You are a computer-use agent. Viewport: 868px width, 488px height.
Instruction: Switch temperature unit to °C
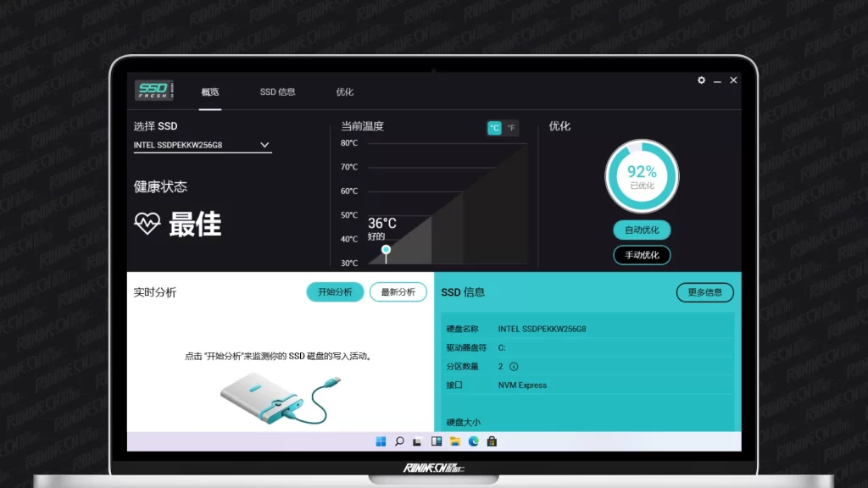[x=494, y=128]
